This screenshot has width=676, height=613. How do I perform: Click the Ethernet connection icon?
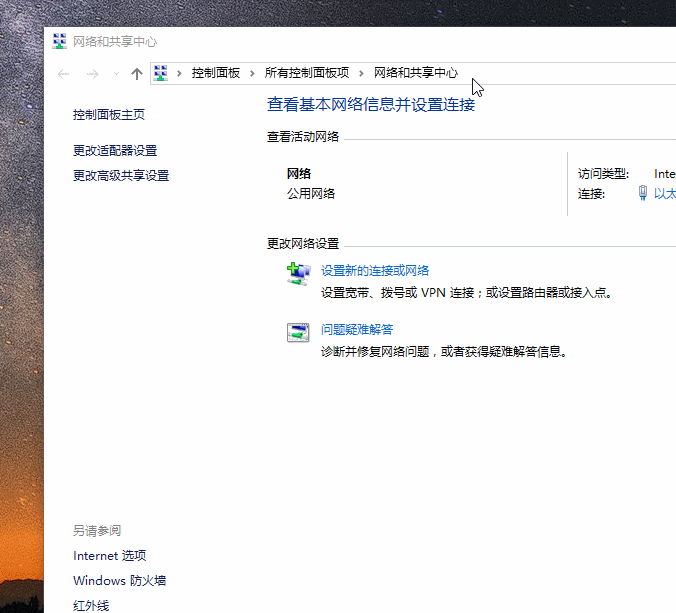point(642,193)
